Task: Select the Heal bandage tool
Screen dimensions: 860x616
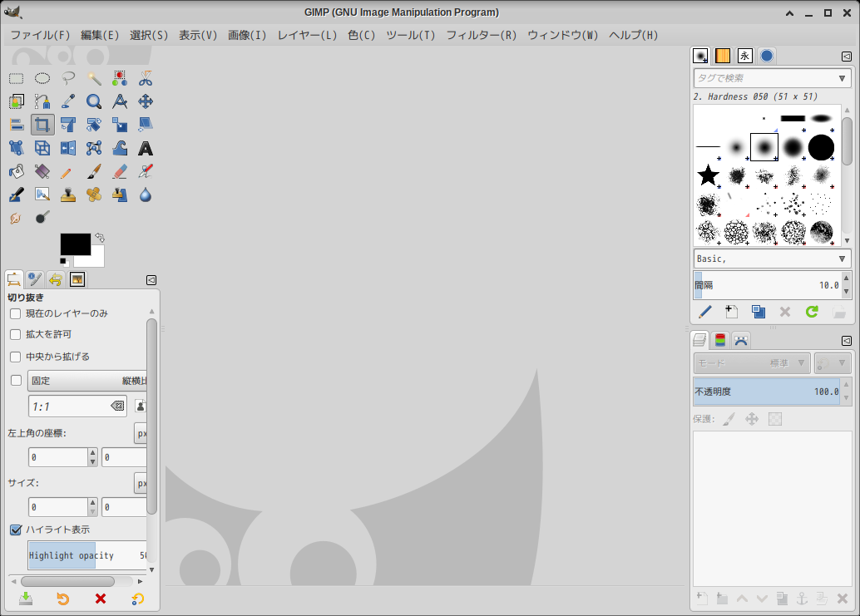Action: [94, 195]
